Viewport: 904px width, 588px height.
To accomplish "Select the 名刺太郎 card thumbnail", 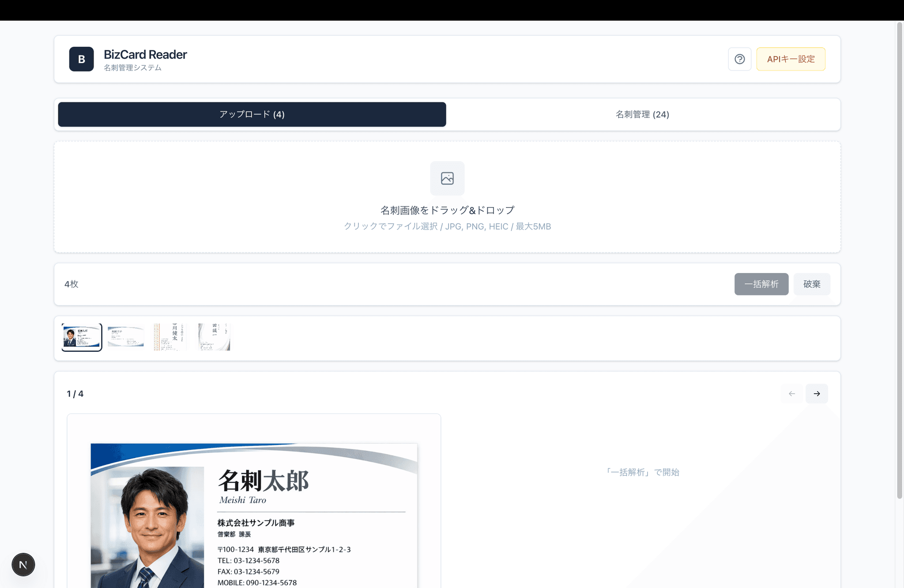I will click(82, 337).
